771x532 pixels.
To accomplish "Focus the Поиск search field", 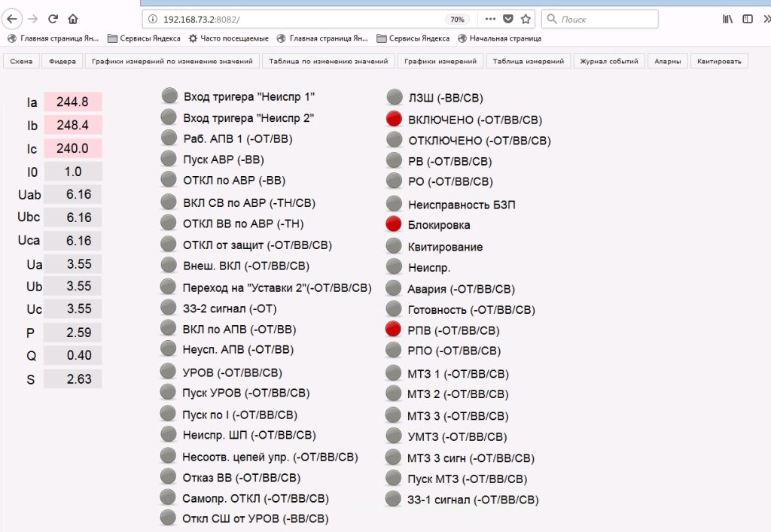I will point(600,19).
